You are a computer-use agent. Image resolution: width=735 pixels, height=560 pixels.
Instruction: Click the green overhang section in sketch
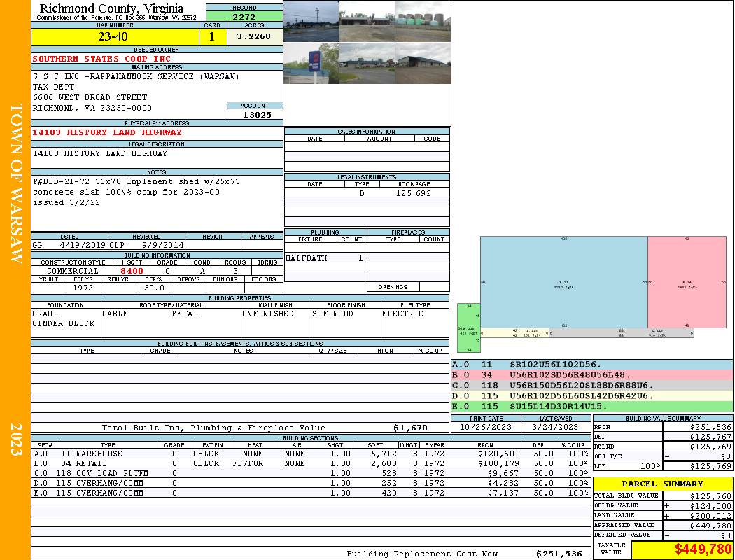pos(469,328)
